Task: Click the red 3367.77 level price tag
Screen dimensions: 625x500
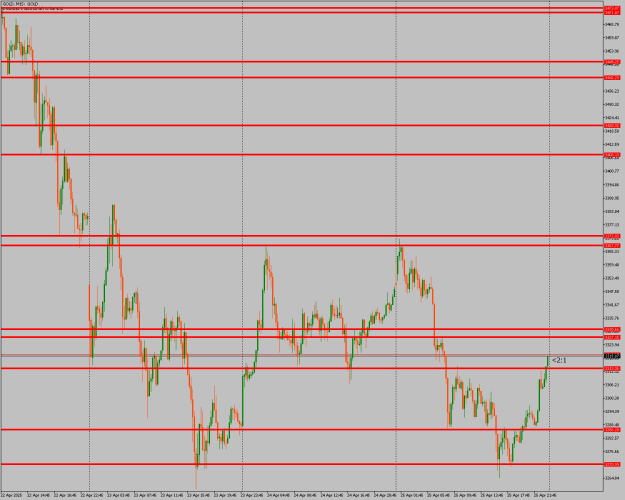Action: [612, 246]
